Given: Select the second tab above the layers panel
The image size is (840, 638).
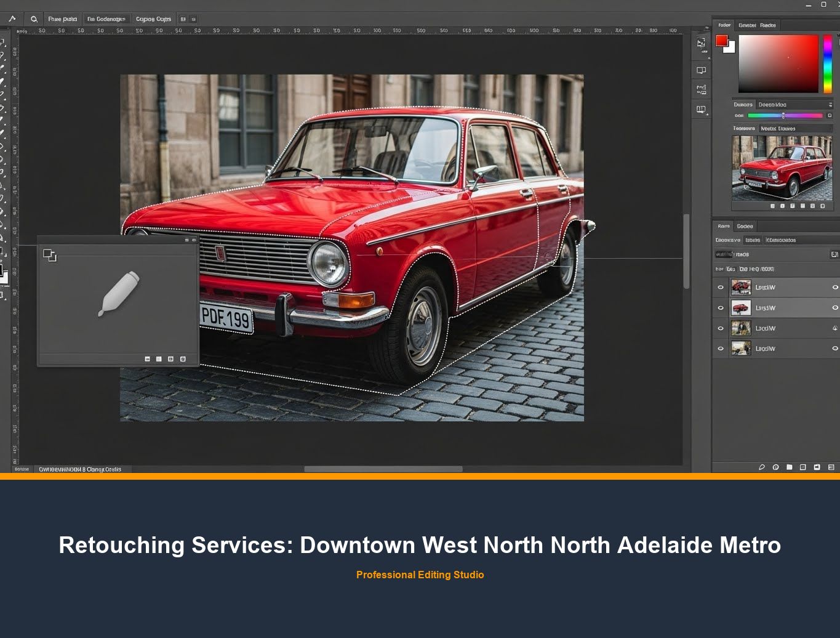Looking at the screenshot, I should pos(745,226).
